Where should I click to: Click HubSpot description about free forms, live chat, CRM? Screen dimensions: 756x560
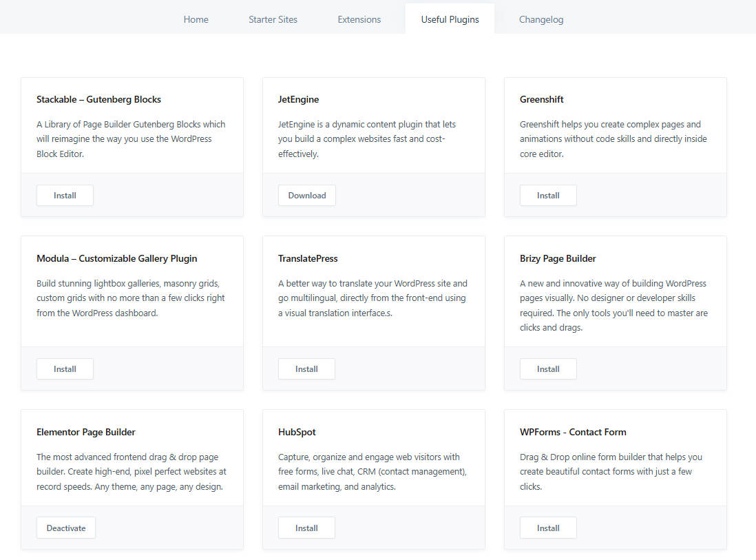372,472
